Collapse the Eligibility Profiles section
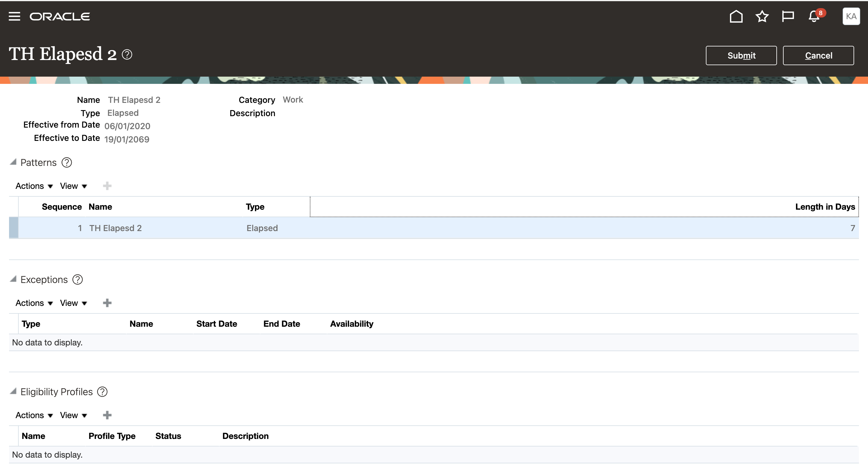Viewport: 868px width, 470px height. click(13, 392)
